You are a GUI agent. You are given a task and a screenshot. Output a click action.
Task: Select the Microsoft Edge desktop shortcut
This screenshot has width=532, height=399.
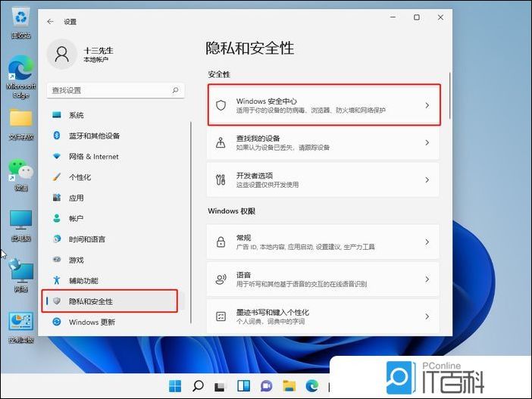(21, 77)
